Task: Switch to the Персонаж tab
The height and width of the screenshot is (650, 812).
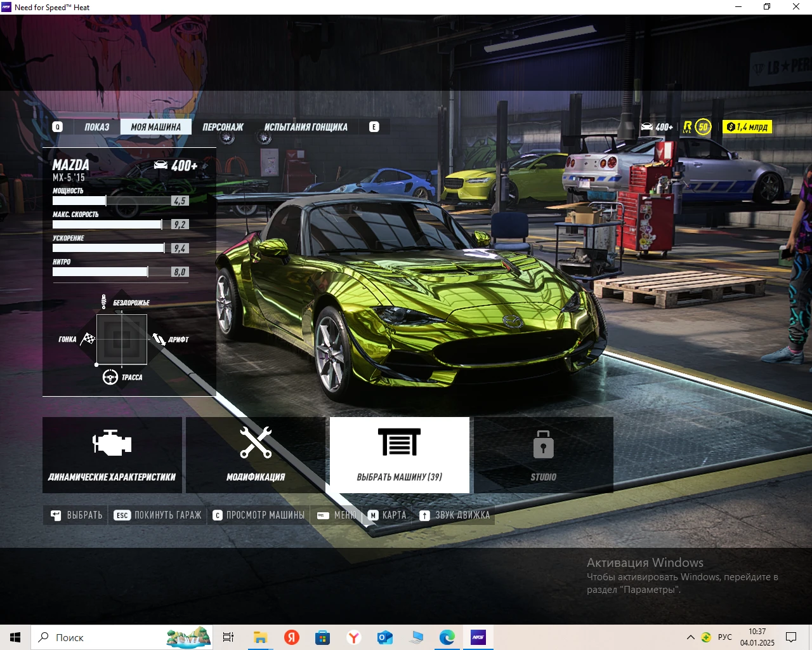Action: click(x=223, y=127)
